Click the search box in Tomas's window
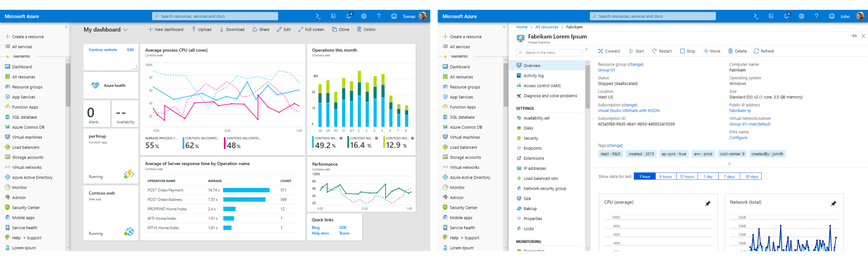The width and height of the screenshot is (868, 261). coord(215,16)
